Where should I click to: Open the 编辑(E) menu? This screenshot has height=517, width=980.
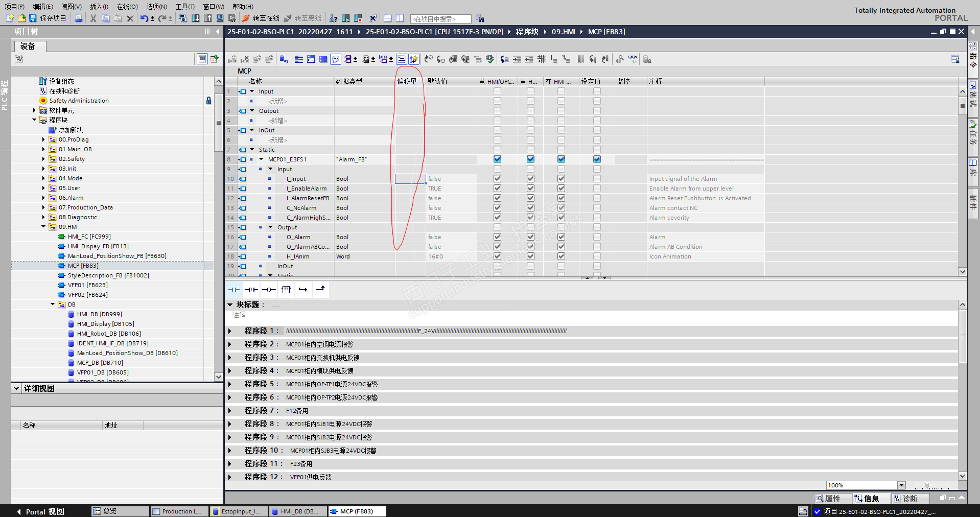click(x=43, y=7)
